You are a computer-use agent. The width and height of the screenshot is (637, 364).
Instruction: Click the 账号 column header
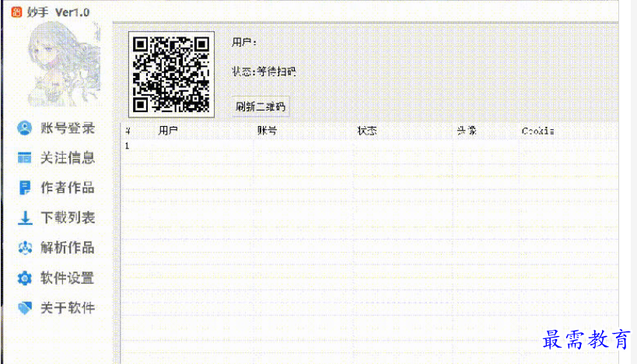point(267,131)
